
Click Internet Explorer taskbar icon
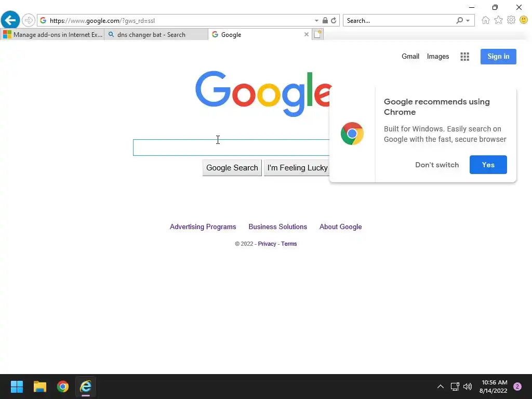(x=86, y=387)
